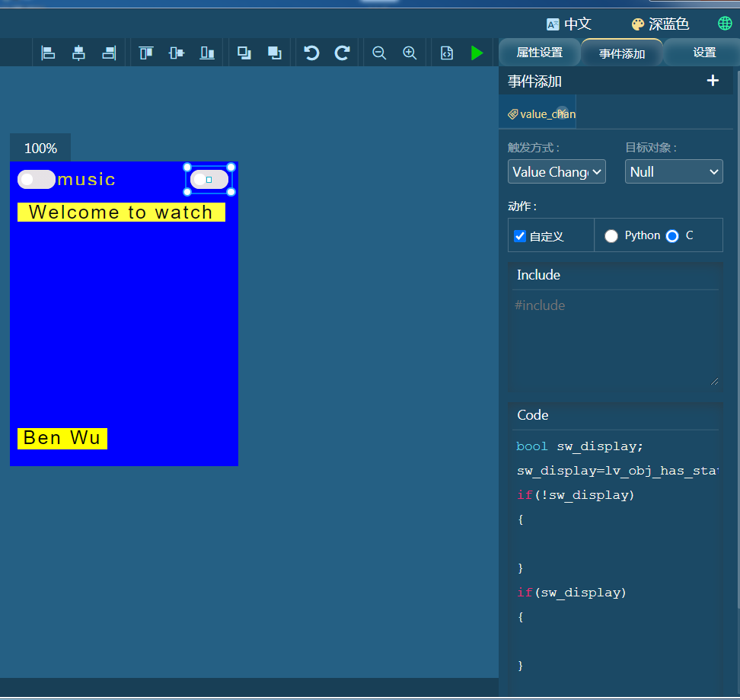Align selected widgets to the right

tap(109, 53)
